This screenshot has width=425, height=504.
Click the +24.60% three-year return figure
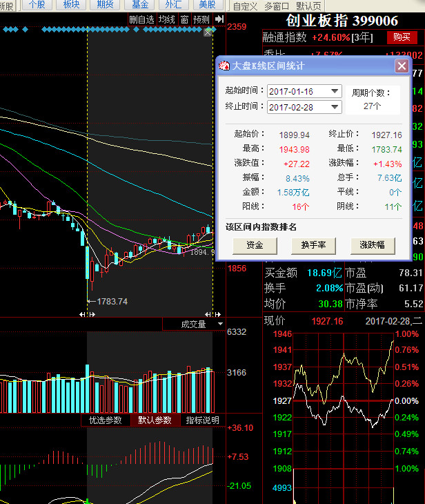pos(331,37)
